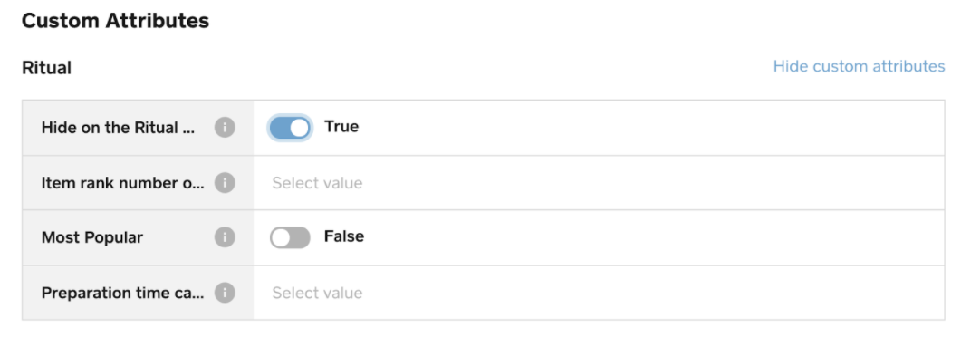Screen dimensions: 980x357
Task: Click the Ritual section heading
Action: [47, 68]
